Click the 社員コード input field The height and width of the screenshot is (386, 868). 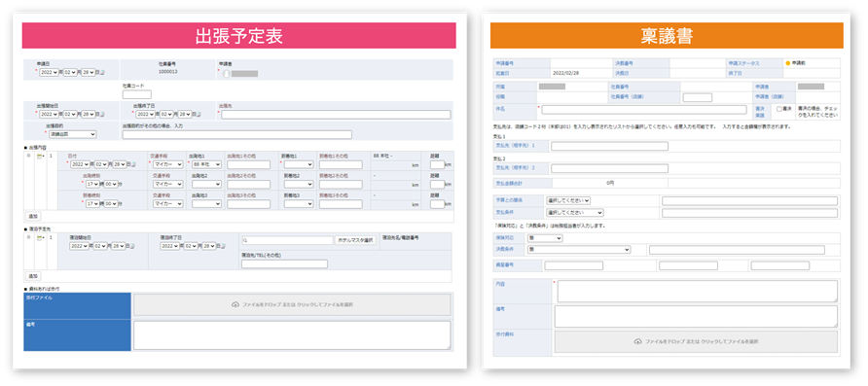(137, 94)
